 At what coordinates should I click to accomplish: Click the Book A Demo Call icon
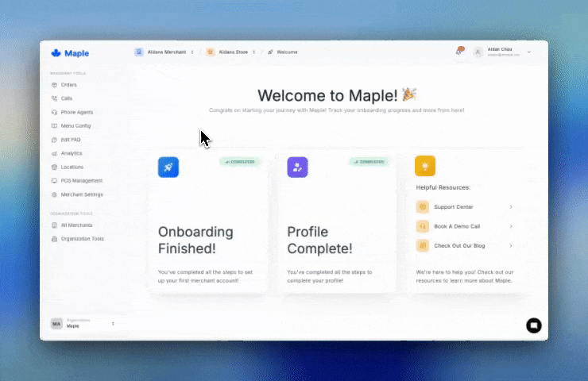click(423, 226)
